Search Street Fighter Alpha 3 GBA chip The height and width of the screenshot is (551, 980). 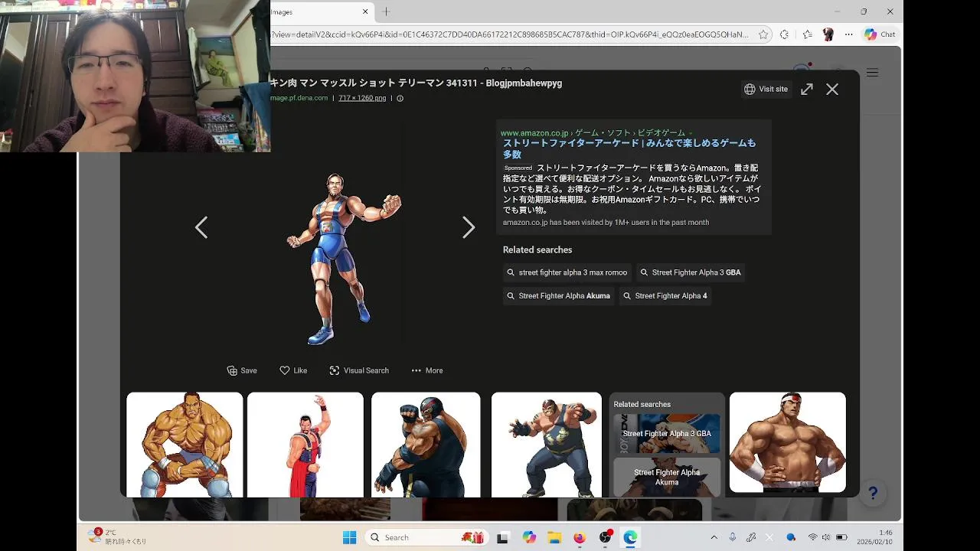691,272
